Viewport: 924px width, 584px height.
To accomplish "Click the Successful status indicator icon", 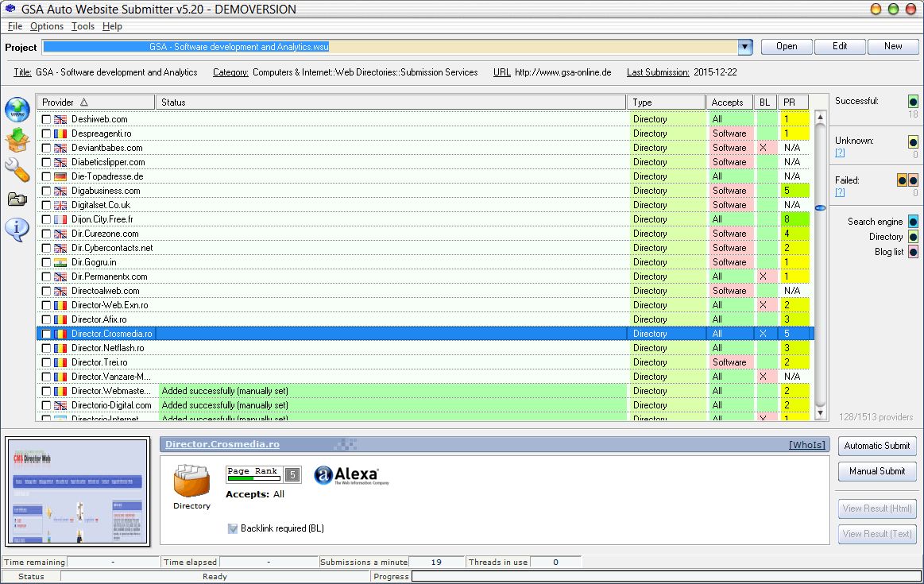I will [913, 102].
